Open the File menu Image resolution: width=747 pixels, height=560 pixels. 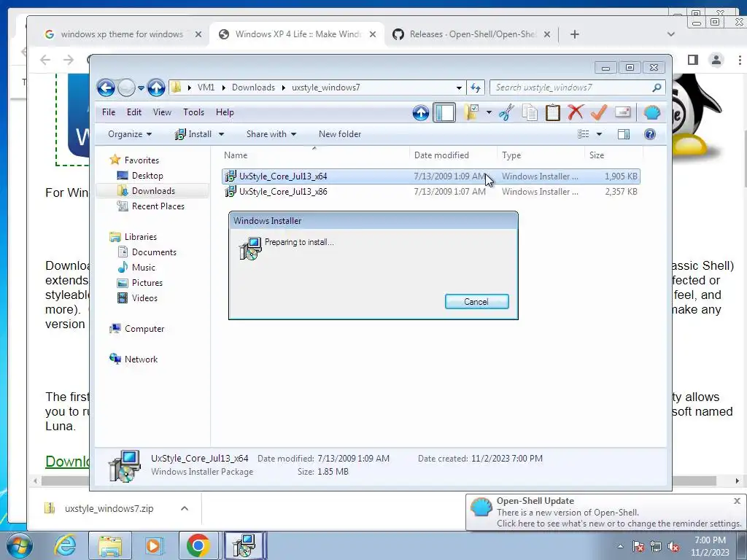click(109, 112)
